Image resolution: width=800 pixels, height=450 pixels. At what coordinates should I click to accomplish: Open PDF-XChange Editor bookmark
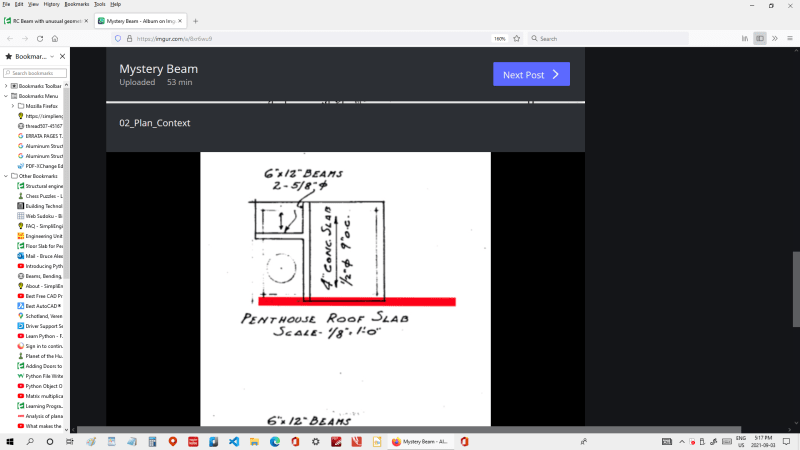point(40,166)
